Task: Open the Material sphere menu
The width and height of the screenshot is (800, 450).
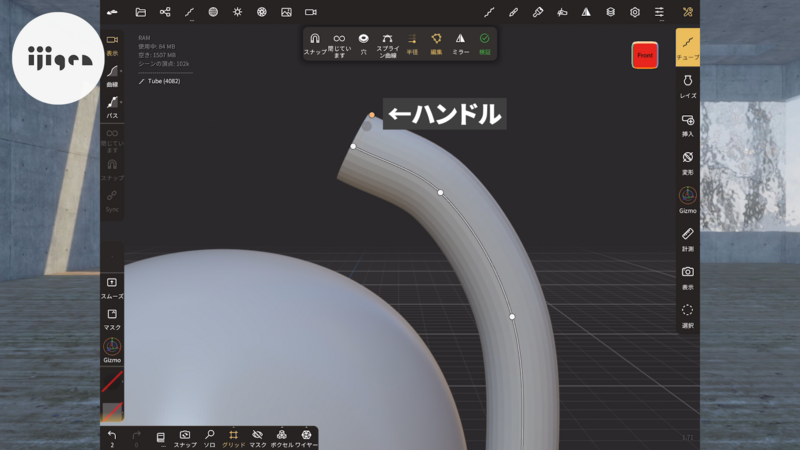Action: pyautogui.click(x=213, y=12)
